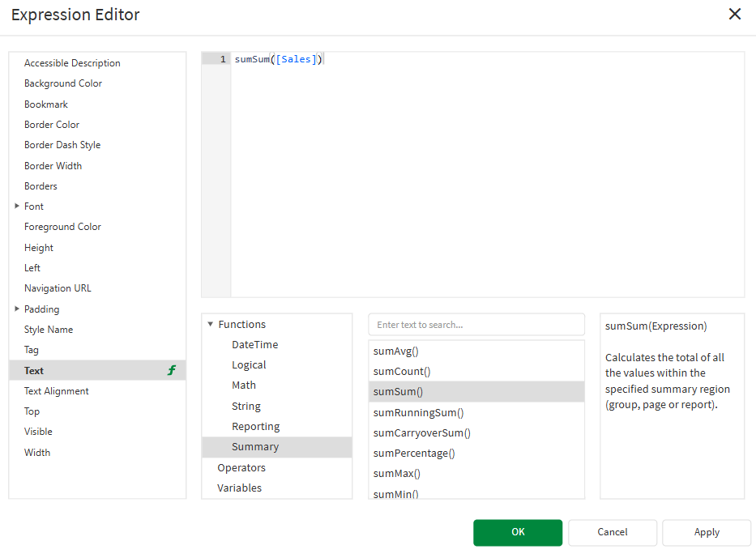Expand the Font property group

click(16, 206)
